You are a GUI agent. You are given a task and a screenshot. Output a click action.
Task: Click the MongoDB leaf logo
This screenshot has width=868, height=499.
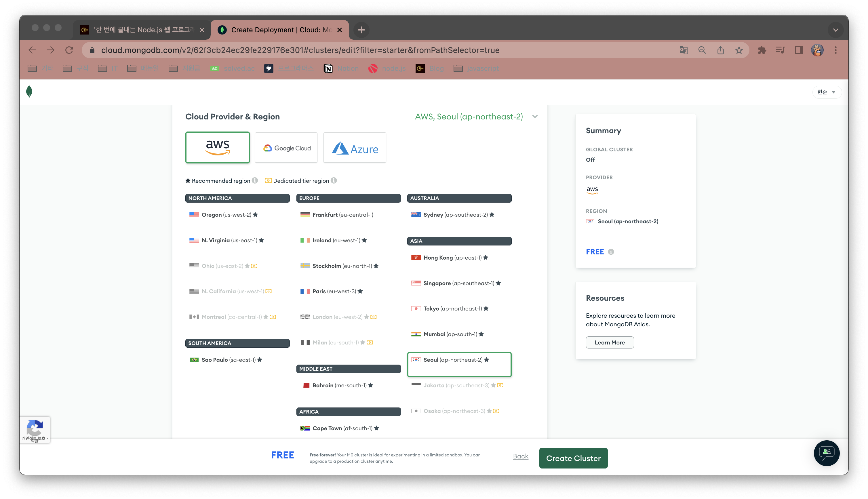point(29,92)
